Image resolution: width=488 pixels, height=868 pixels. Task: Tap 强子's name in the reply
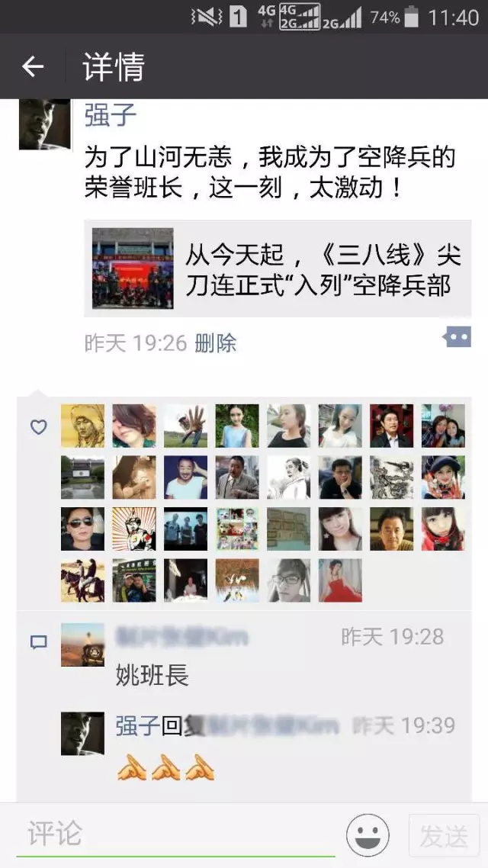[x=138, y=725]
